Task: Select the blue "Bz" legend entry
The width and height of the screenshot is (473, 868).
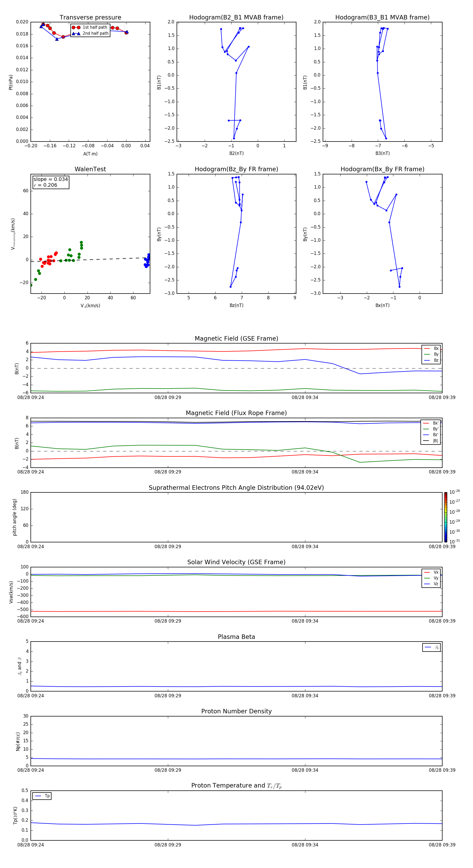Action: [x=431, y=360]
